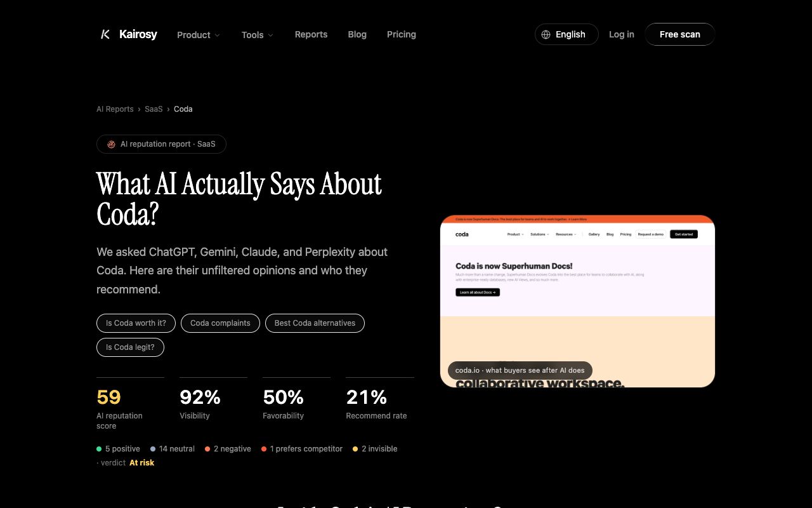812x508 pixels.
Task: Click the '2 negative' legend item
Action: point(228,449)
